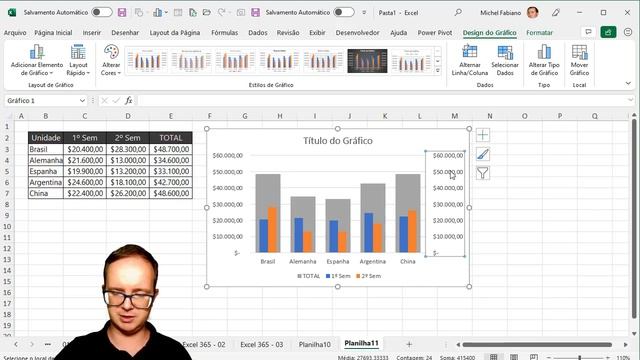Switch to Normal view in status bar
This screenshot has width=640, height=360.
(x=493, y=357)
